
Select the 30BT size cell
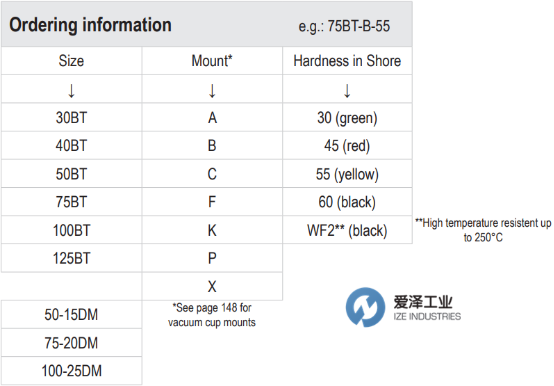click(x=71, y=118)
